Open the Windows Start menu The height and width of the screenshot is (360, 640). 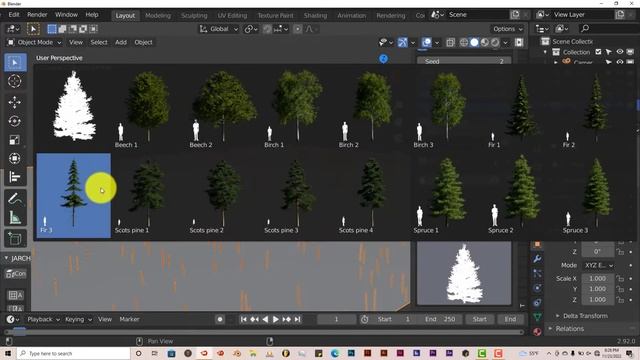click(7, 353)
